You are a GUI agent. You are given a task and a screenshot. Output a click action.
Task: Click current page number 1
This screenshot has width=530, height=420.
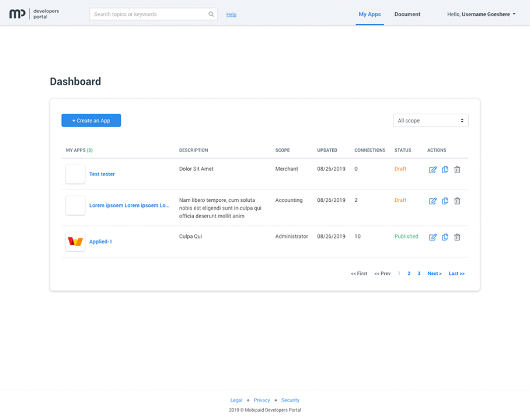(x=399, y=274)
